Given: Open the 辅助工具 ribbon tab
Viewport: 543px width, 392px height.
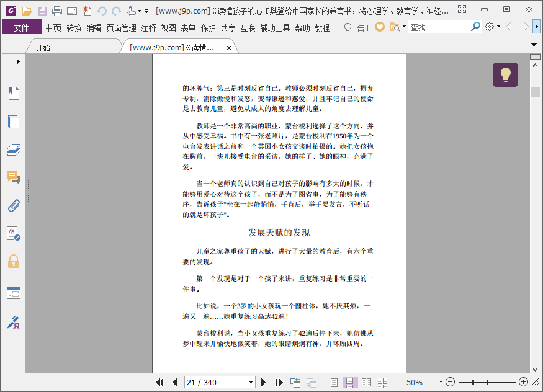Looking at the screenshot, I should point(275,28).
